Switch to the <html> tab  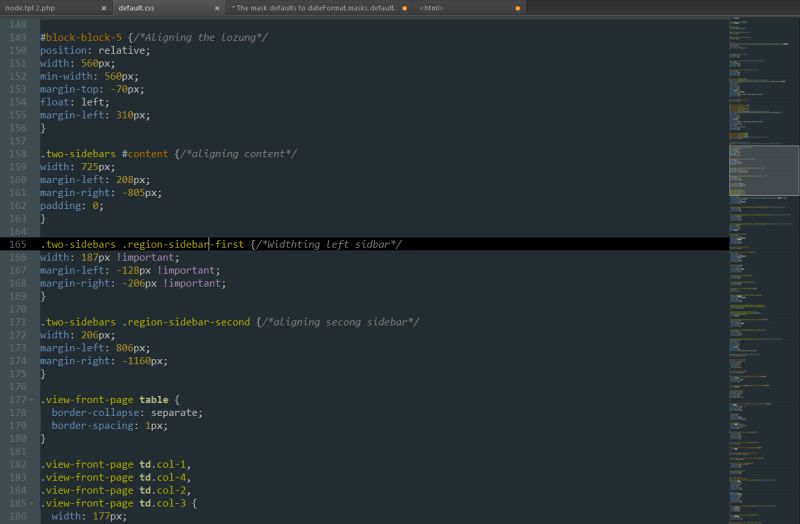(432, 8)
